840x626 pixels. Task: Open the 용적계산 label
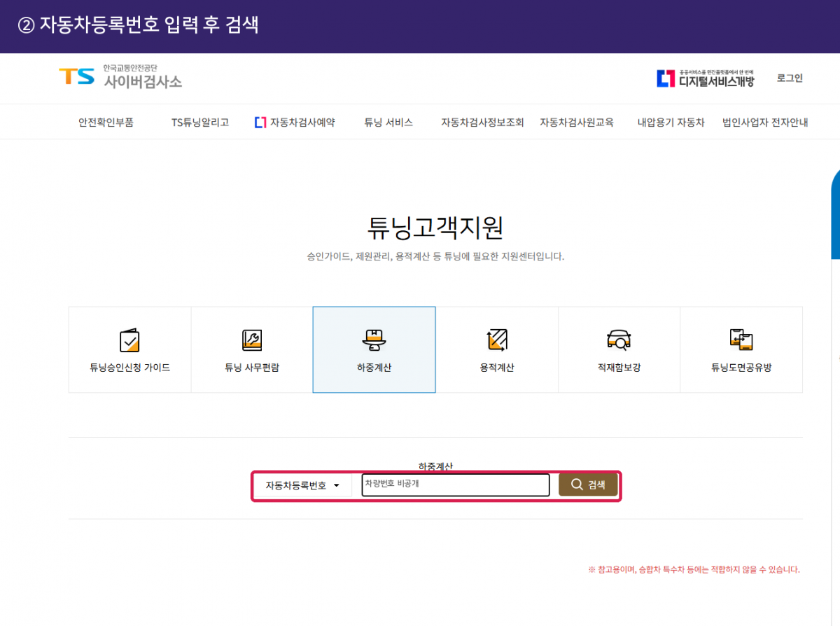click(497, 368)
